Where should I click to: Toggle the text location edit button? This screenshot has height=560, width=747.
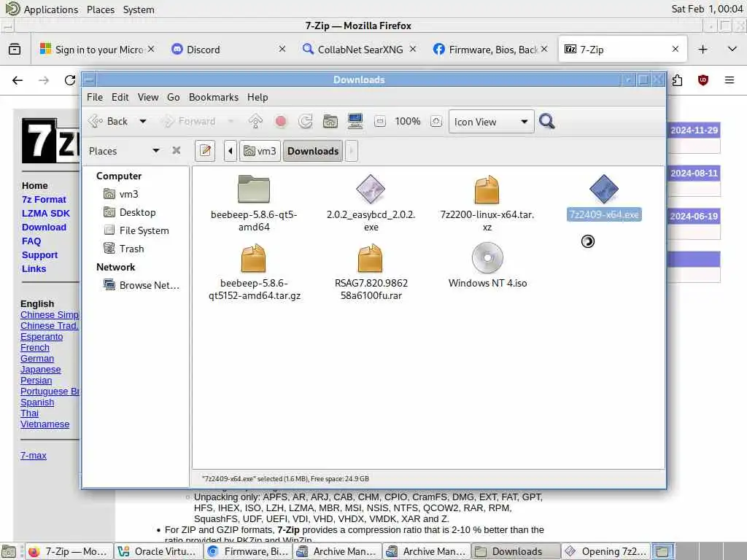(x=205, y=151)
